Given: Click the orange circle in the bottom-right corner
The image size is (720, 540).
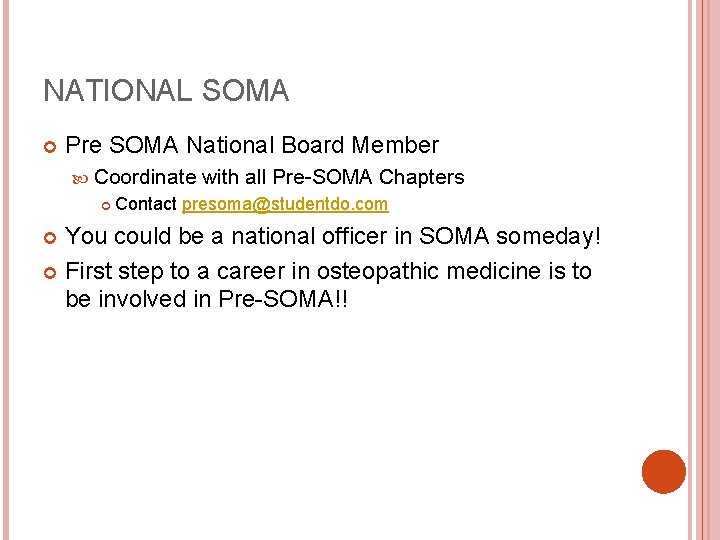Looking at the screenshot, I should coord(664,471).
